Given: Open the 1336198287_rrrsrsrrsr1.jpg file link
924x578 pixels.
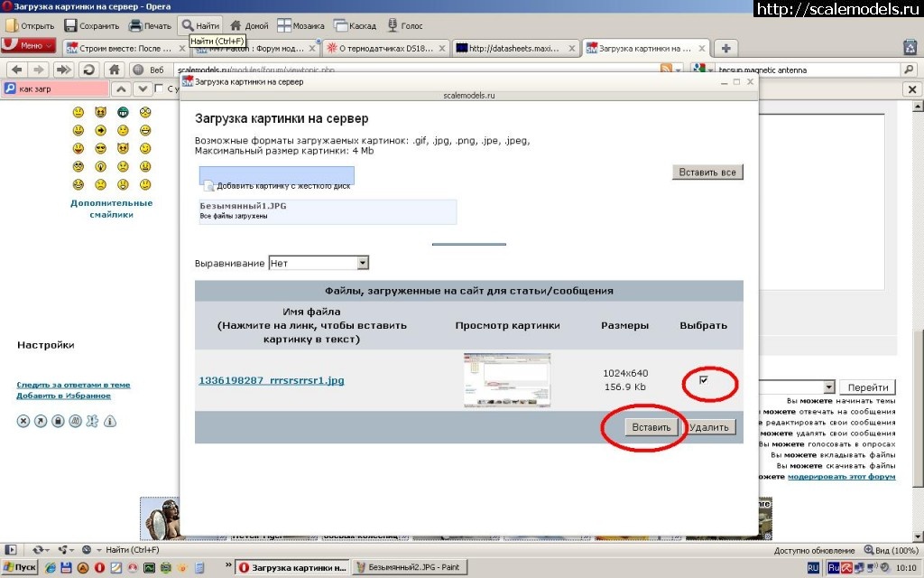Looking at the screenshot, I should (271, 380).
